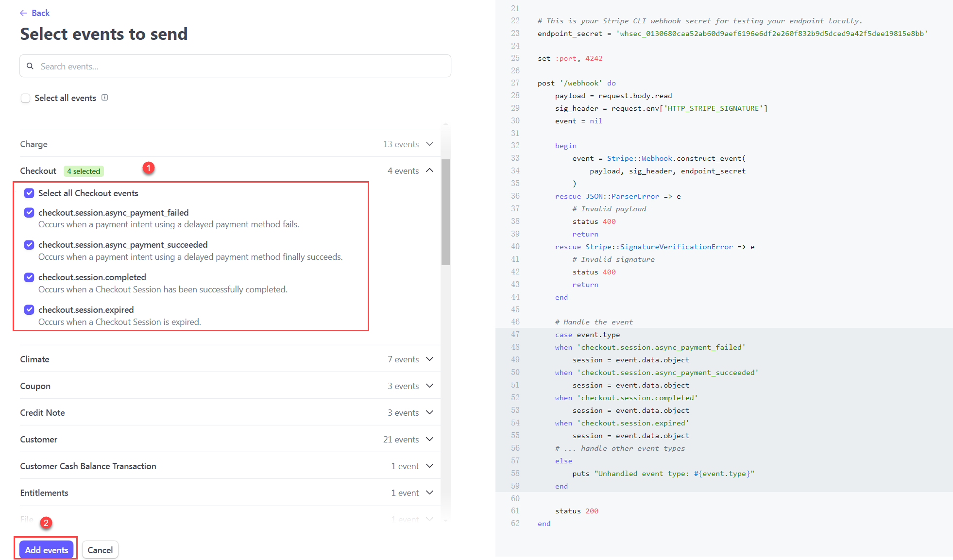Expand Customer Cash Balance Transaction row
Viewport: 953px width, 560px height.
(x=429, y=466)
